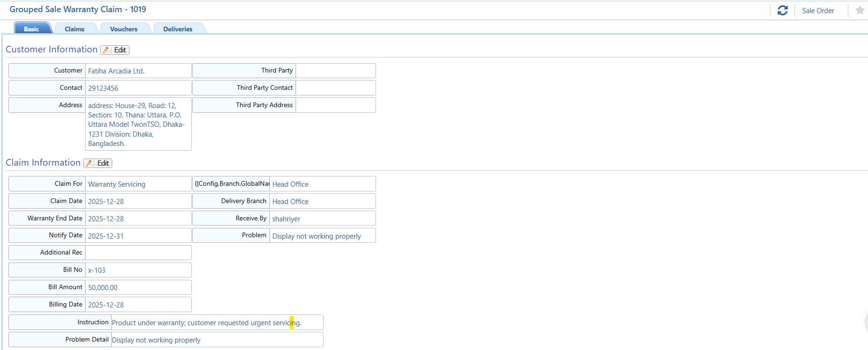Mark this claim with the star icon

(x=860, y=10)
